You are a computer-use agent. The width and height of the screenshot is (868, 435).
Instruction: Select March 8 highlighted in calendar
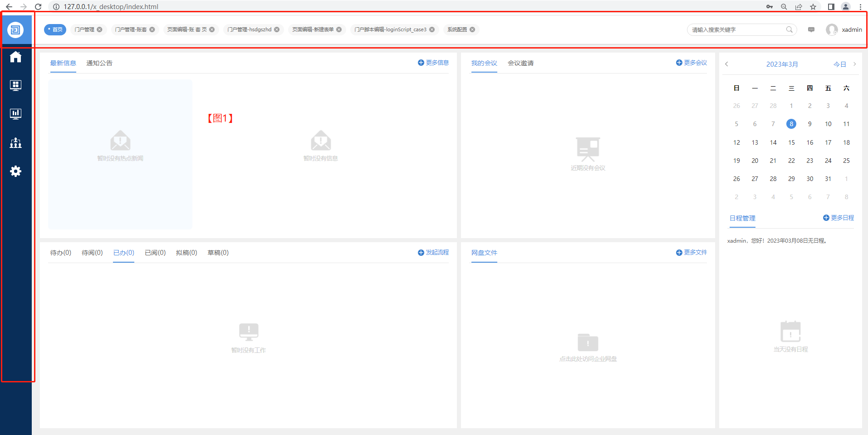(791, 124)
